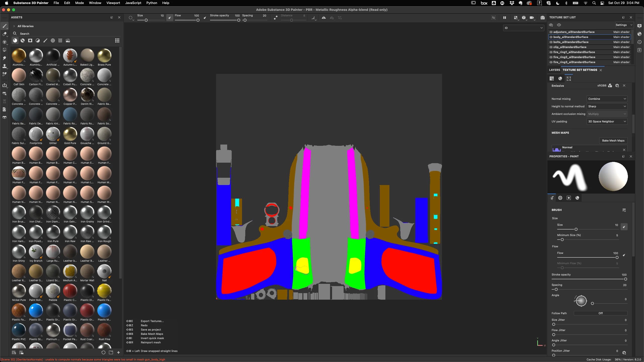Open the Normal mixing dropdown
This screenshot has width=644, height=362.
pyautogui.click(x=607, y=99)
